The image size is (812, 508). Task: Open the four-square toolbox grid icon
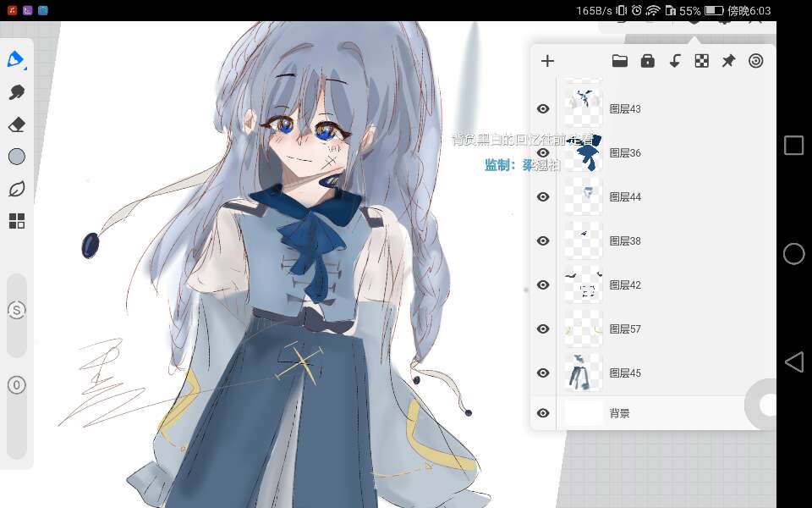16,221
